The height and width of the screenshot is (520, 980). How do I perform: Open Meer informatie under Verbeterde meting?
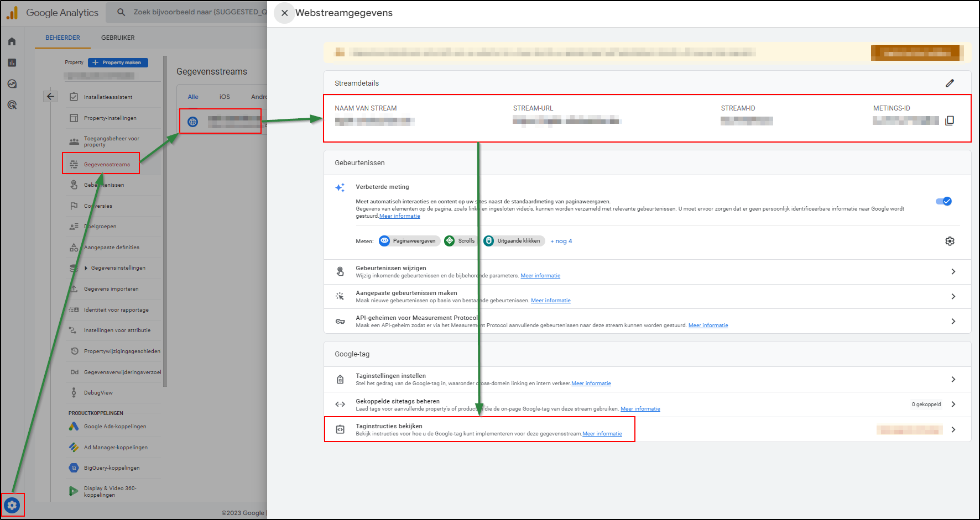click(399, 216)
